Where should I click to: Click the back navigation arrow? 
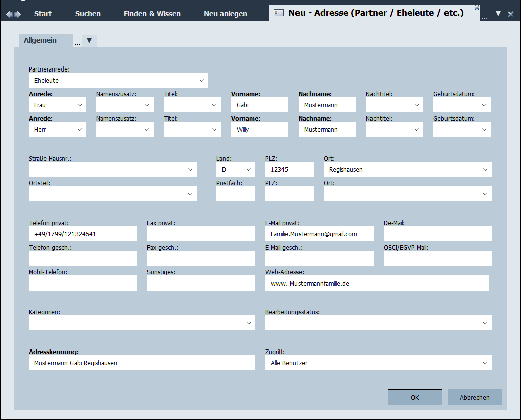(x=9, y=14)
